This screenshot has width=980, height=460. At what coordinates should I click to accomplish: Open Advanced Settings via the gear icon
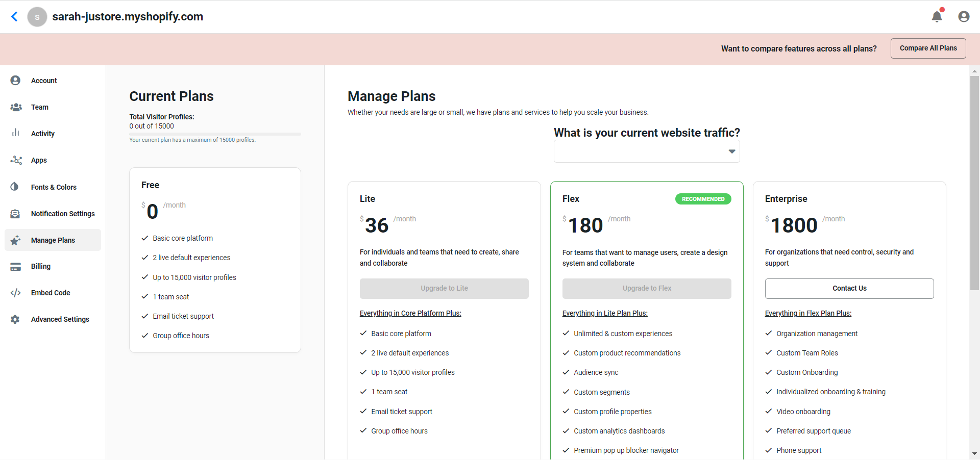pos(15,319)
